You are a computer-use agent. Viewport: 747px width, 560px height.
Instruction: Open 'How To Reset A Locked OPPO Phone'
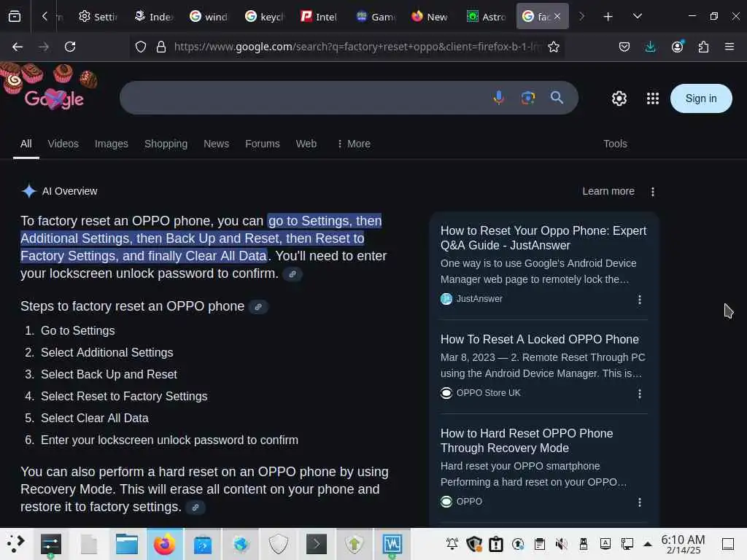(x=539, y=340)
